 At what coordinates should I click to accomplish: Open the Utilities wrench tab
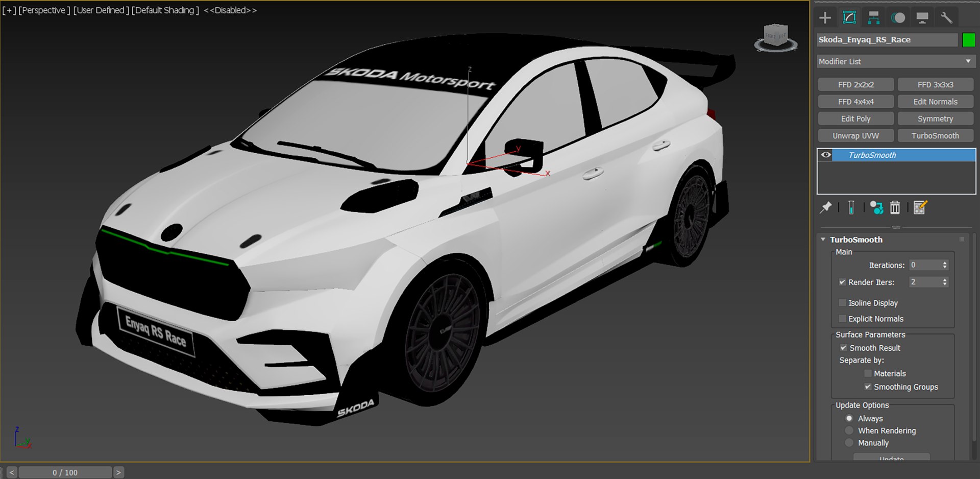coord(946,18)
